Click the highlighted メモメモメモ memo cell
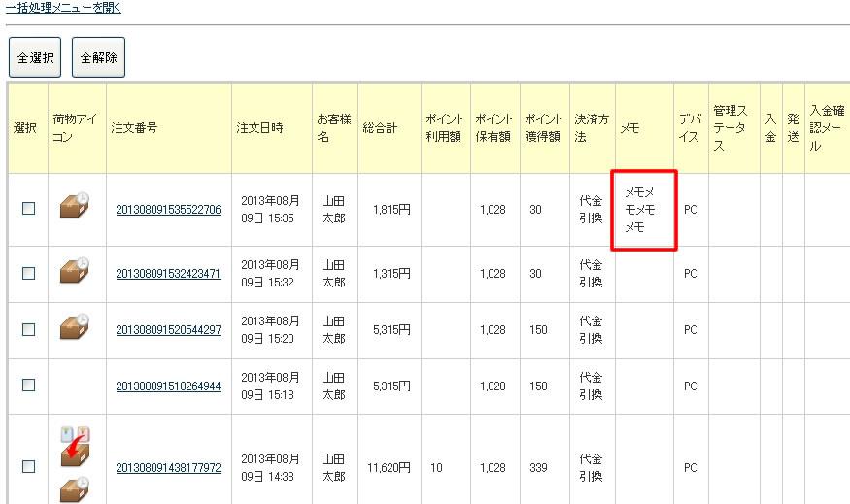This screenshot has width=850, height=504. point(644,210)
